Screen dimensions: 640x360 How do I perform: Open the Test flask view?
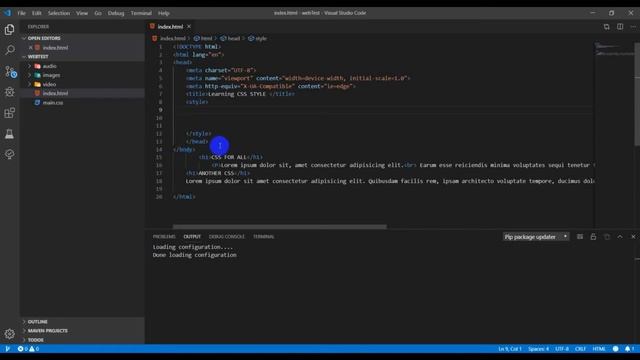(x=9, y=134)
